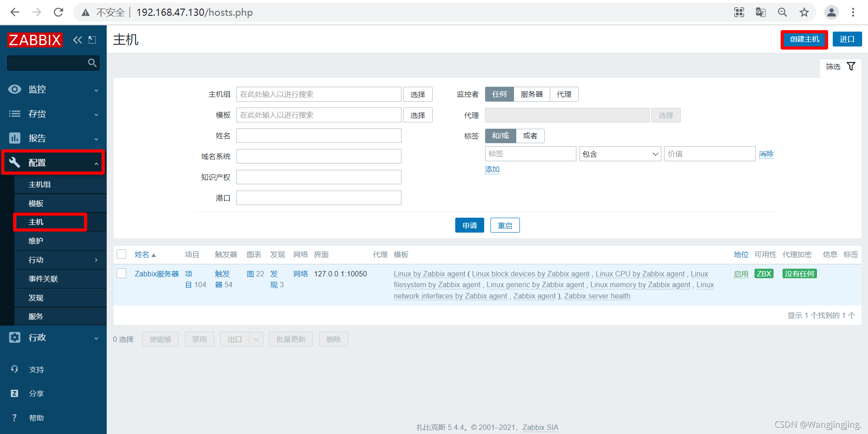This screenshot has height=434, width=868.
Task: Click the 主机组 search input field
Action: (319, 94)
